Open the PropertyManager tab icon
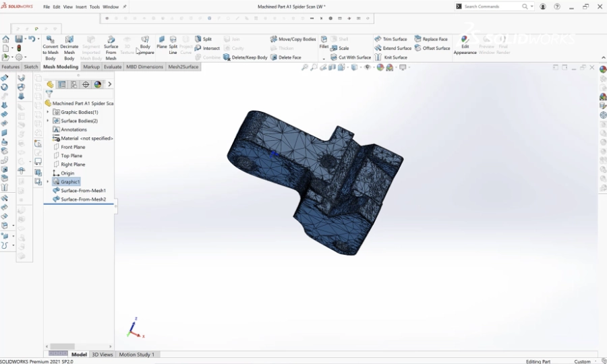This screenshot has width=607, height=364. (x=62, y=84)
